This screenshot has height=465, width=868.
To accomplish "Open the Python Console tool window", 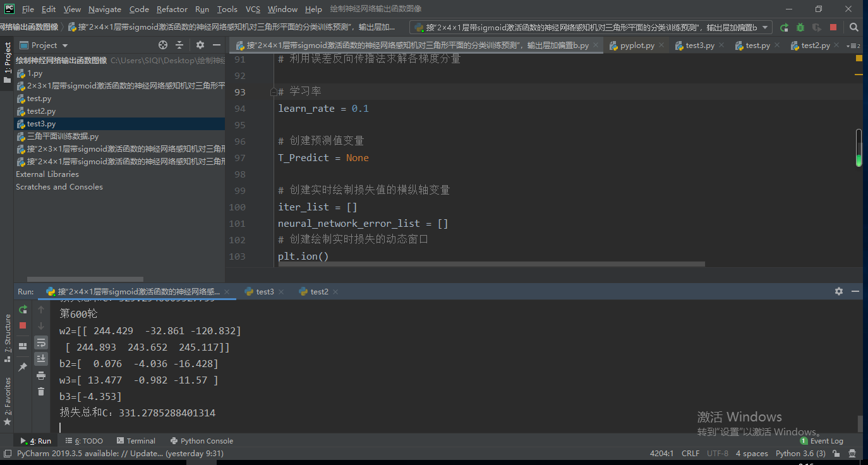I will tap(202, 441).
